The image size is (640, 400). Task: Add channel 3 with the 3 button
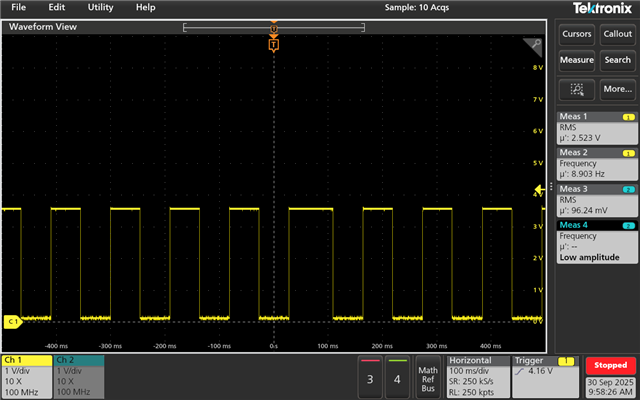tap(370, 377)
